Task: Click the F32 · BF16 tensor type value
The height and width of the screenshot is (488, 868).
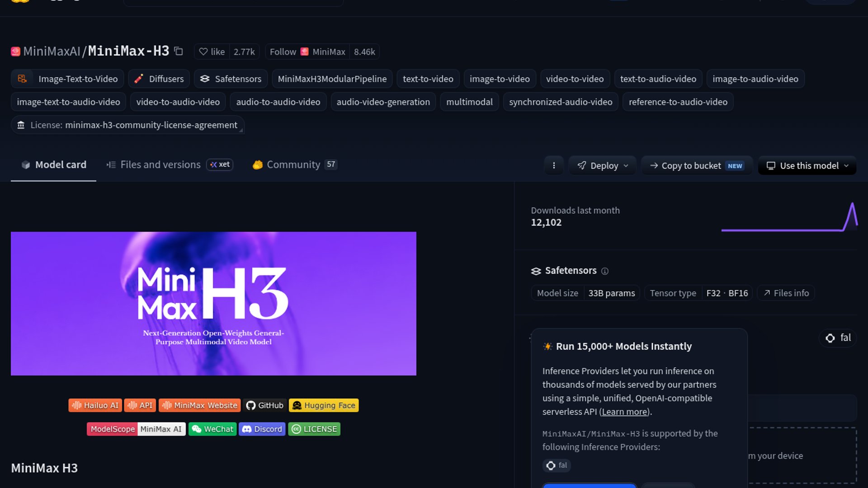Action: (x=727, y=293)
